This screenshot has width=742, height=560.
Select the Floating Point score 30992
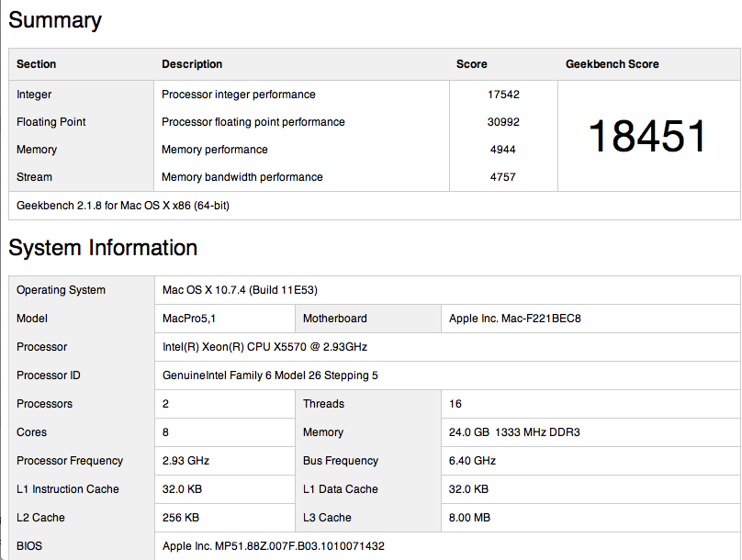click(503, 122)
